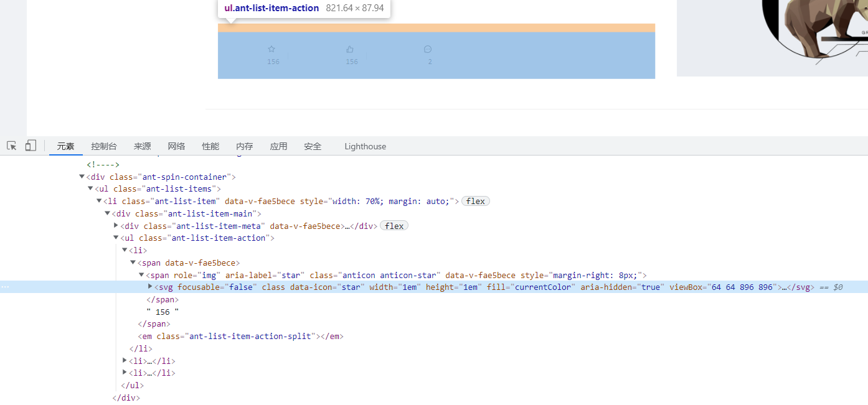Click the star icon in the page preview

pos(271,49)
